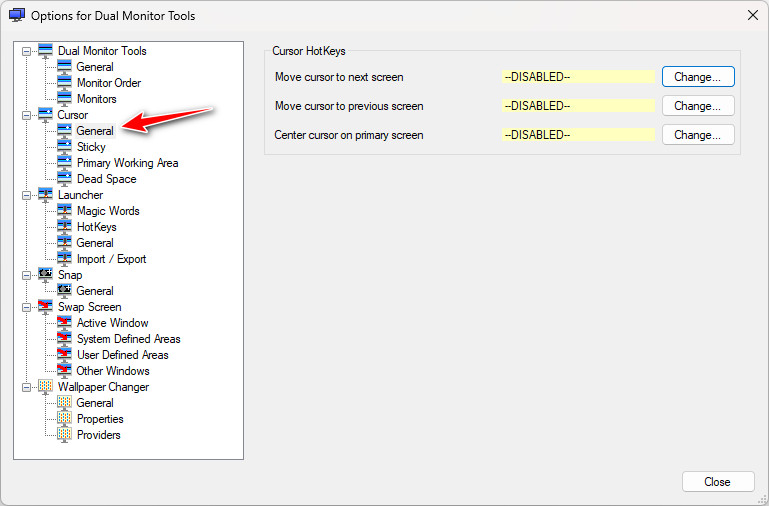Click the Snap node icon

(x=45, y=275)
